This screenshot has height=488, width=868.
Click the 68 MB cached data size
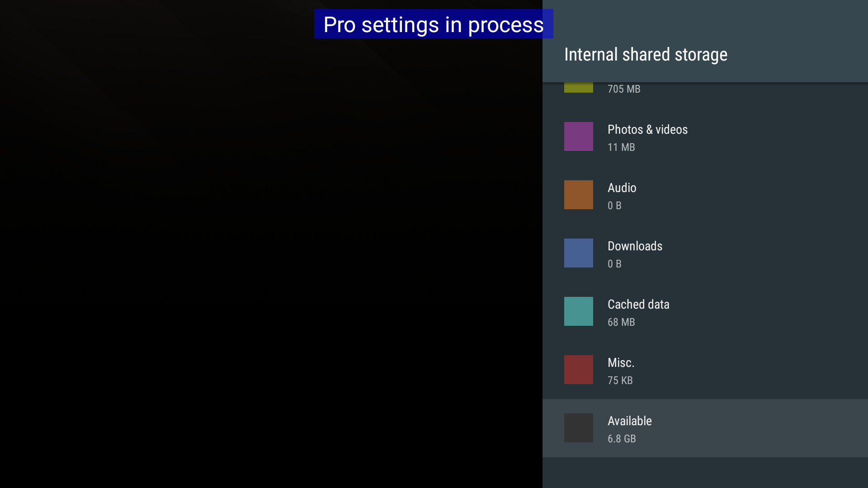coord(621,322)
